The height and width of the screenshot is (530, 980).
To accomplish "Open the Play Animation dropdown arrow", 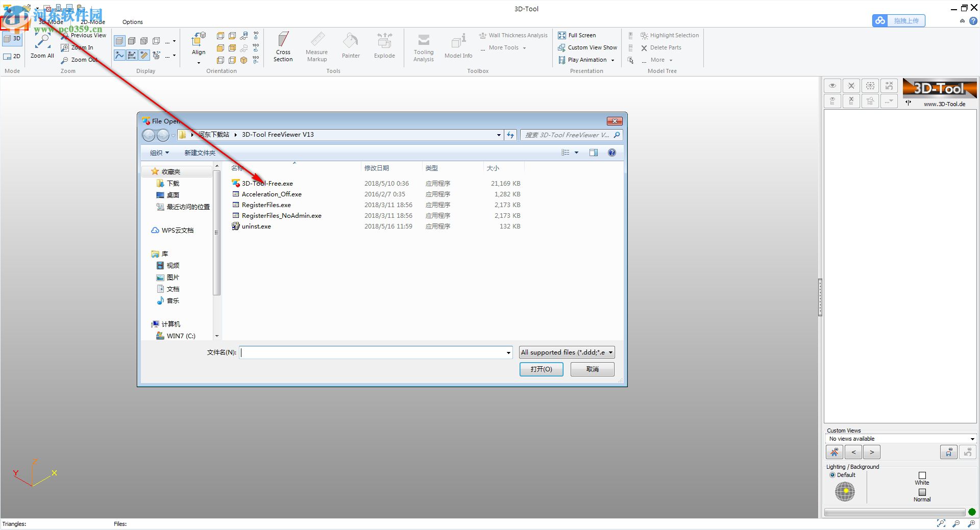I will coord(612,60).
